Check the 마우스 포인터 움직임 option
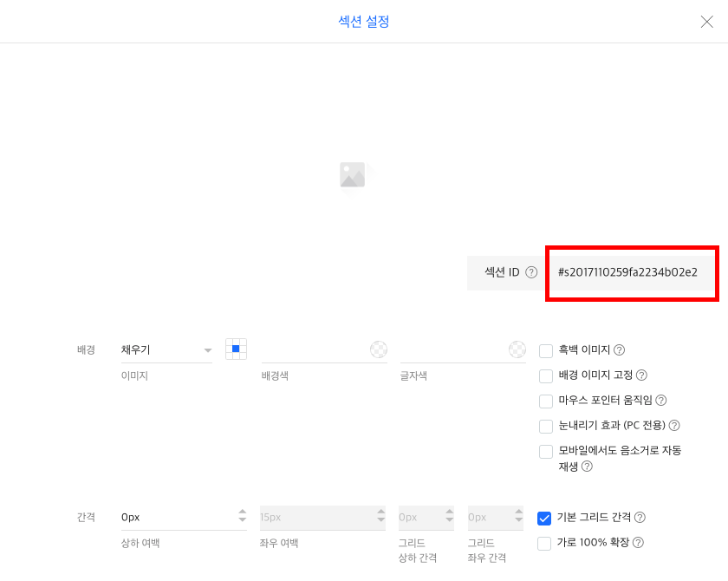This screenshot has height=581, width=728. [x=546, y=401]
